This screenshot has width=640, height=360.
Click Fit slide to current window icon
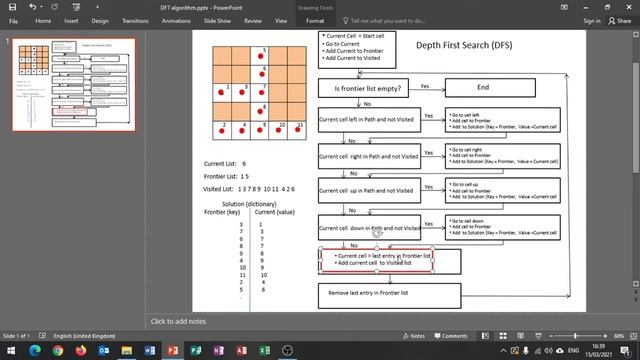point(633,336)
